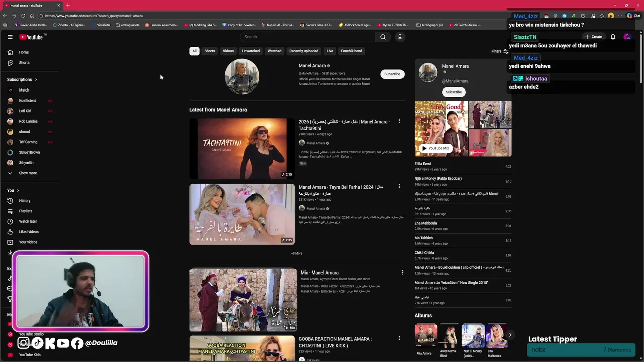Screen dimensions: 644x362
Task: Expand the You section chevron
Action: 18,190
